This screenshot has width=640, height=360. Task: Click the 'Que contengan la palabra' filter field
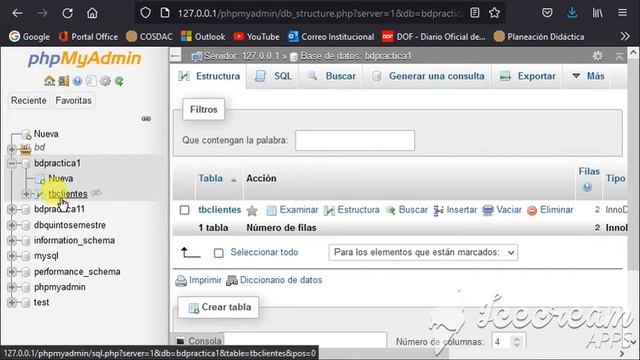[355, 140]
